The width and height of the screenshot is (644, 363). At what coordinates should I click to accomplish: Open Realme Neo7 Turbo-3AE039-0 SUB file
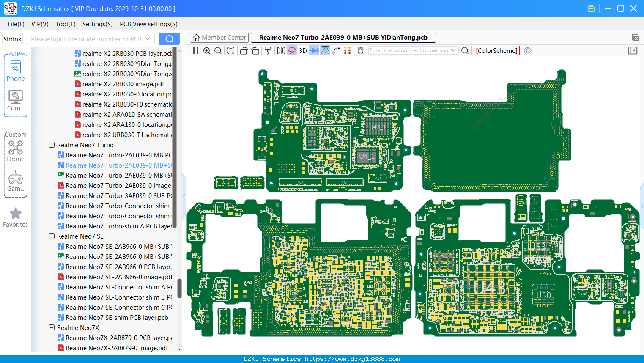coord(115,195)
